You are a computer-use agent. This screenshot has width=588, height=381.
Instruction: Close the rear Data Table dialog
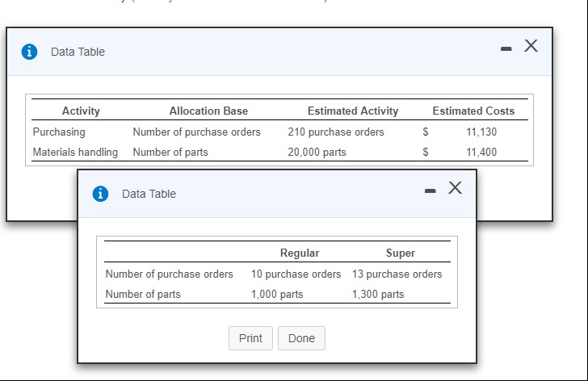tap(531, 47)
